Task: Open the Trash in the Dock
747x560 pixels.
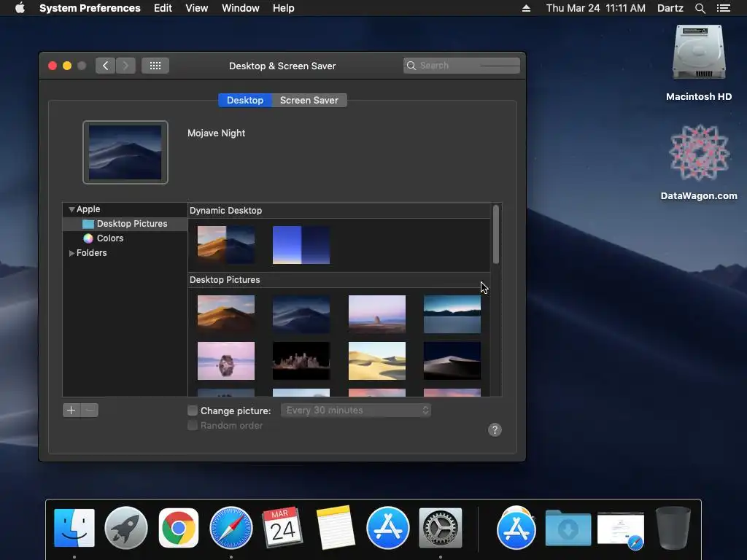Action: [x=673, y=528]
